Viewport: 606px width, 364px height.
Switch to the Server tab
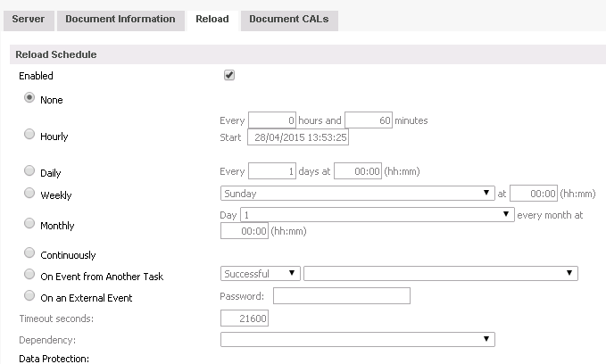(28, 19)
